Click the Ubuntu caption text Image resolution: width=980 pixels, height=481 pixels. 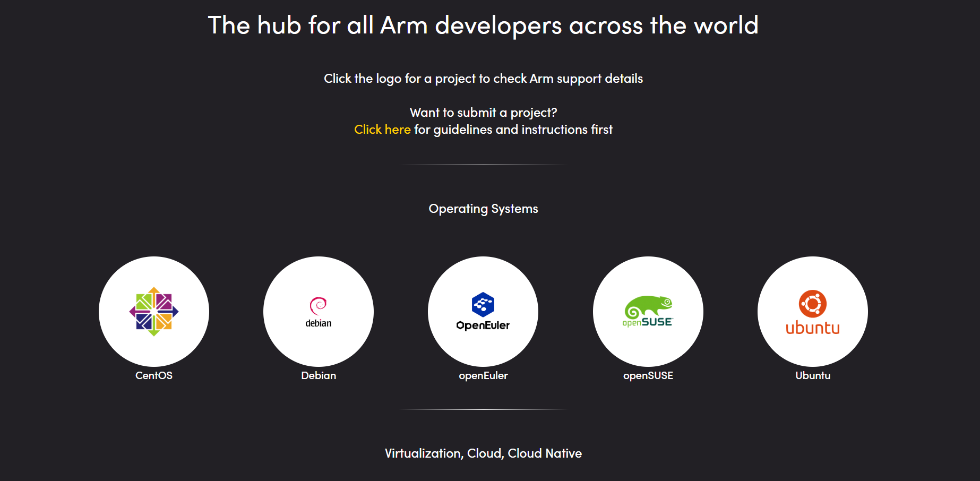tap(813, 375)
